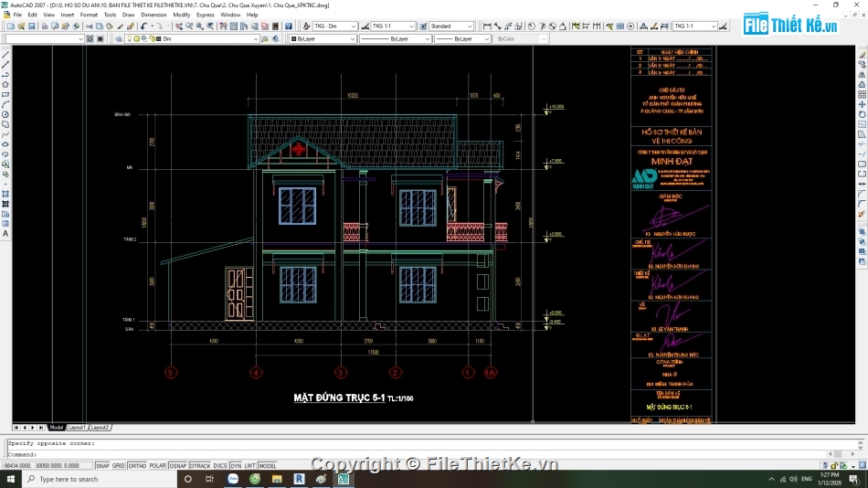Open the ByLayer linetype dropdown
Image resolution: width=868 pixels, height=488 pixels.
(x=396, y=38)
